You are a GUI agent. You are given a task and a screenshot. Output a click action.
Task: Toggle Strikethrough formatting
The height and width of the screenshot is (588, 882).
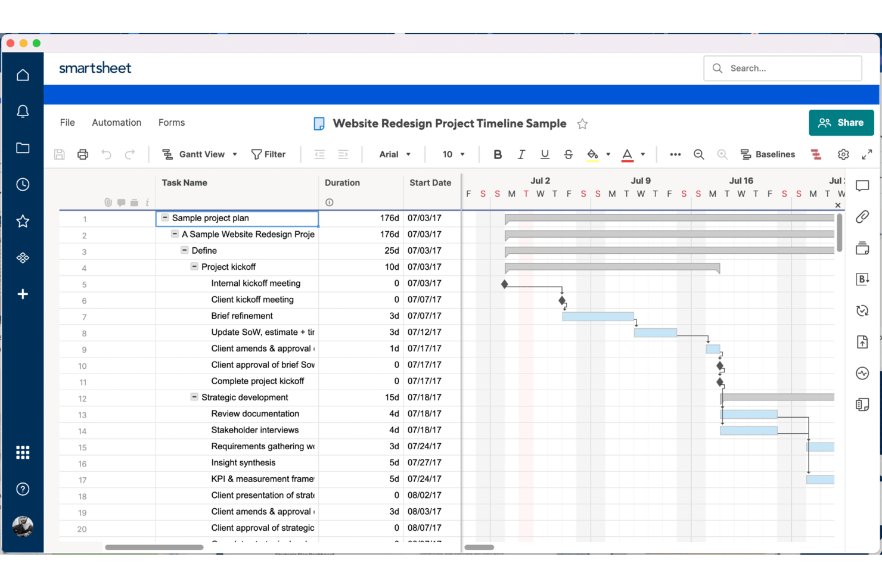569,154
